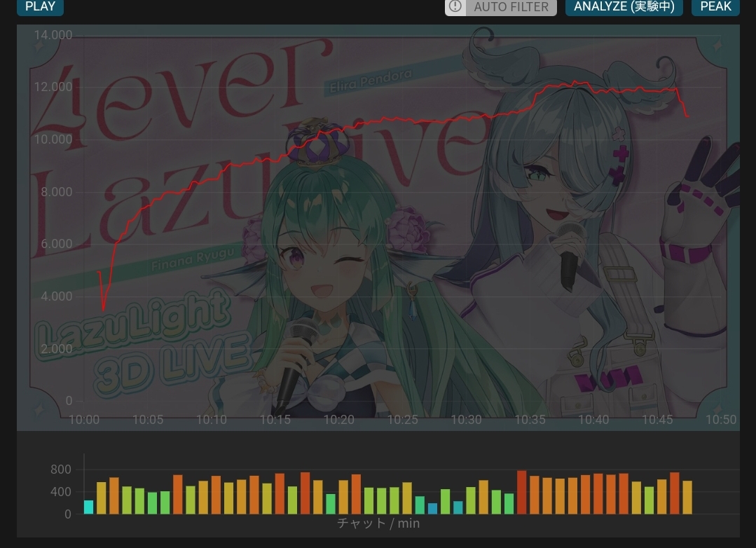Select the small blue chat bar near 10:27

[432, 509]
